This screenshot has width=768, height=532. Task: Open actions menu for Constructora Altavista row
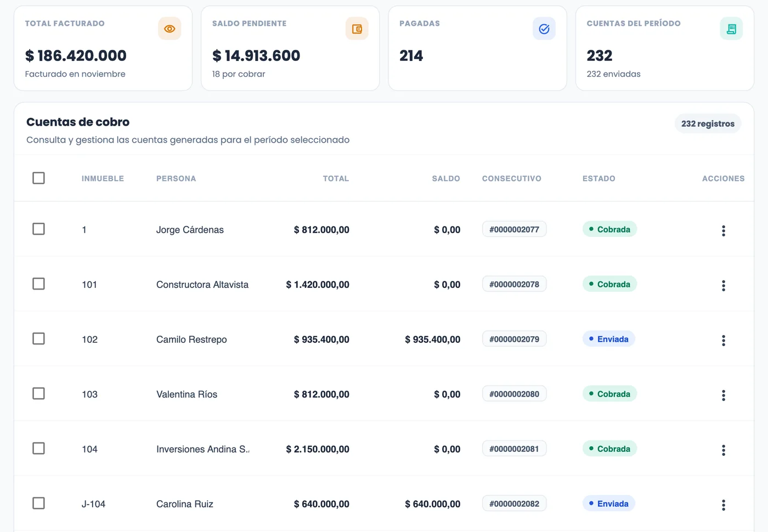724,285
